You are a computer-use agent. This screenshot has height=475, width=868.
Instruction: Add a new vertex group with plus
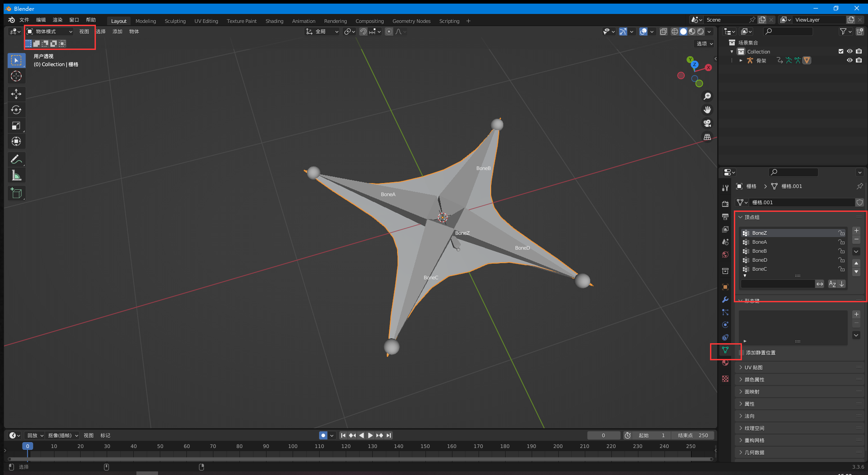tap(856, 231)
